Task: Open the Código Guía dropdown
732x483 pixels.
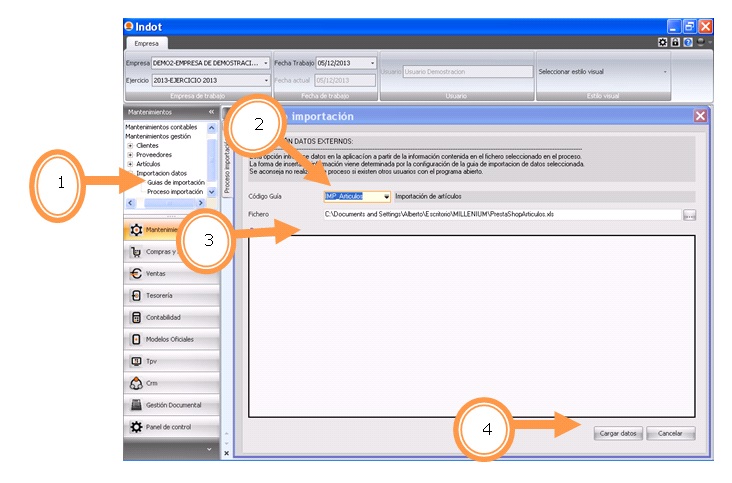Action: click(386, 196)
